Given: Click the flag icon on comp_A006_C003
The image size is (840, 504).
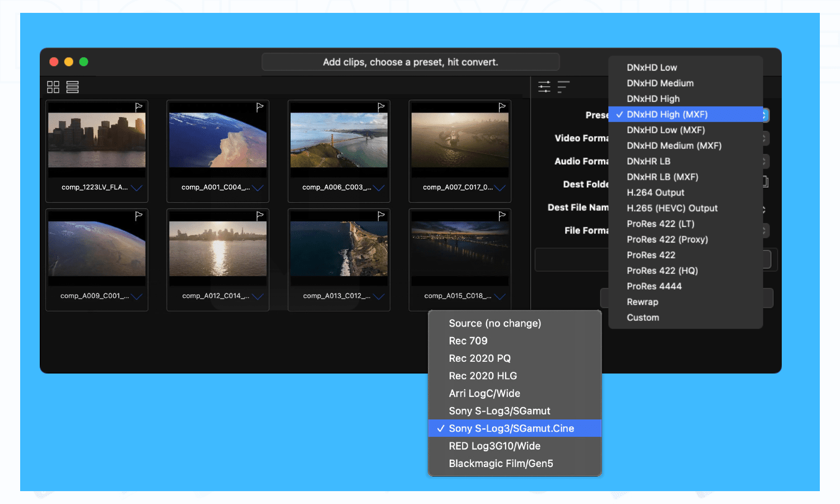Looking at the screenshot, I should pos(380,107).
